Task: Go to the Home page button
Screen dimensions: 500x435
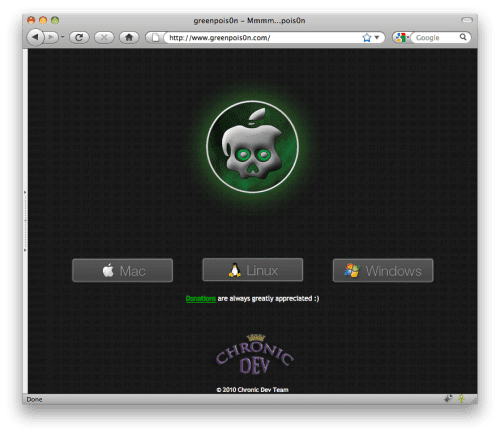Action: tap(129, 37)
